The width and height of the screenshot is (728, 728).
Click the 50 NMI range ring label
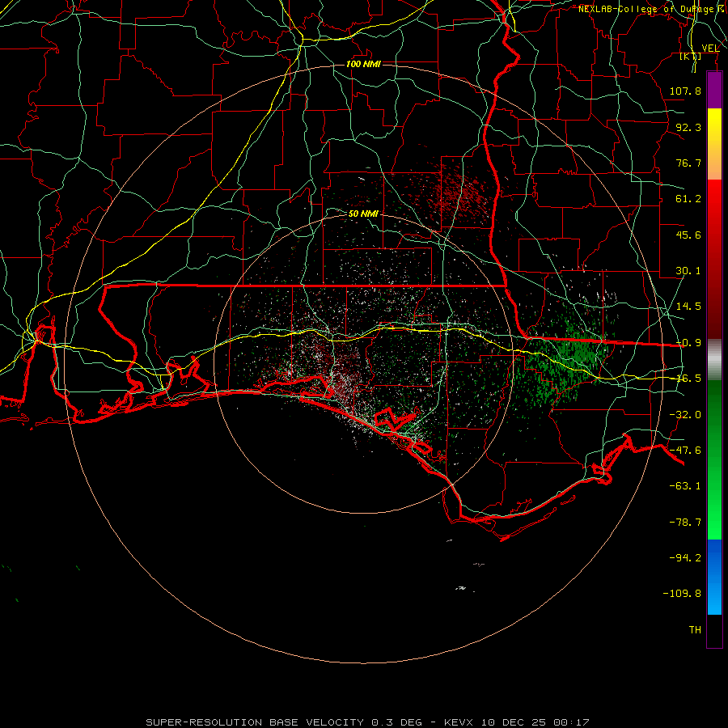363,214
